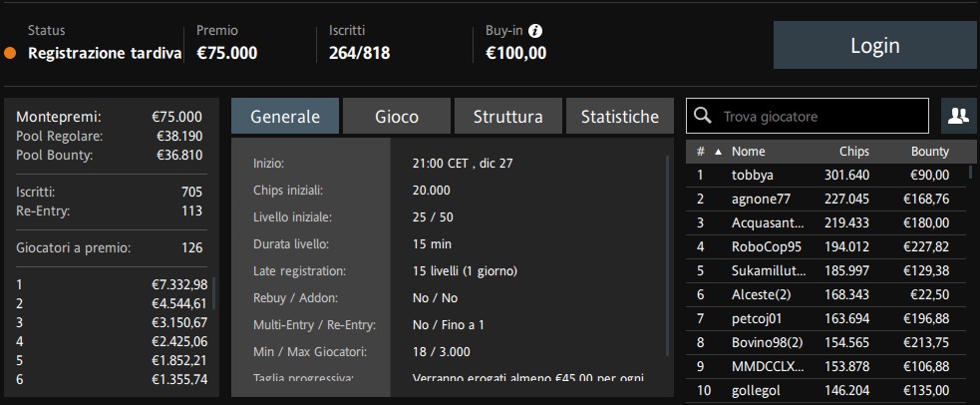This screenshot has width=980, height=405.
Task: Click the orange status indicator dot
Action: point(10,53)
